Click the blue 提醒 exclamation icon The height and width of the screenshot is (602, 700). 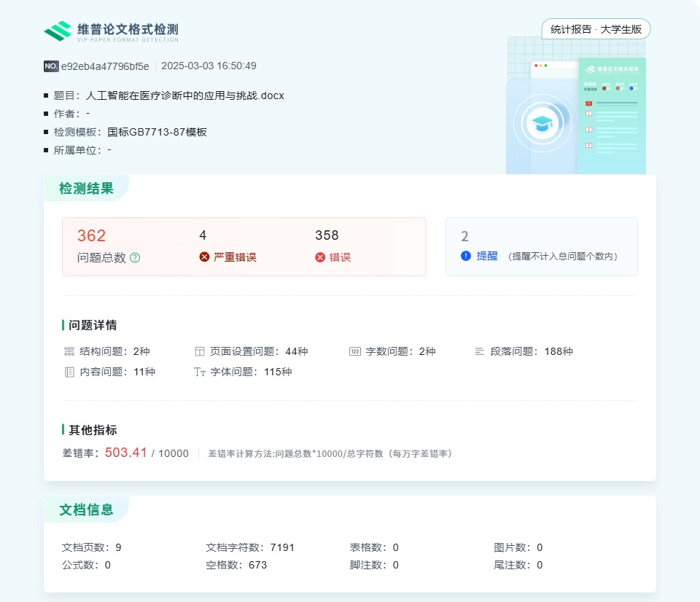(466, 256)
